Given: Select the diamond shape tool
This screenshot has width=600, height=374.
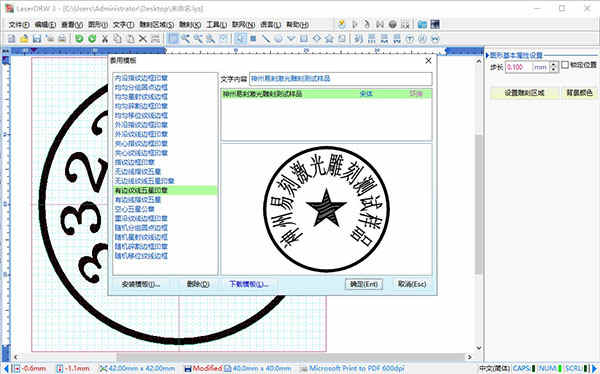Looking at the screenshot, I should pos(316,39).
